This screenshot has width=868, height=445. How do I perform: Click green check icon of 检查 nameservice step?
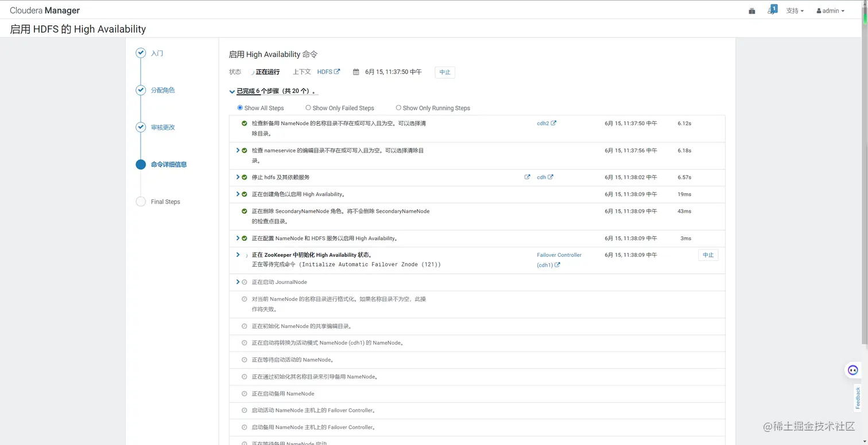[x=245, y=150]
